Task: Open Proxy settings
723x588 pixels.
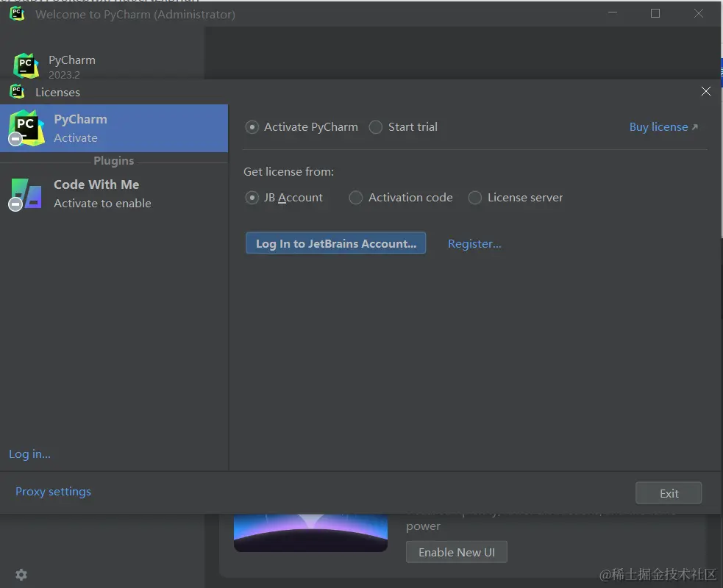Action: click(x=53, y=491)
